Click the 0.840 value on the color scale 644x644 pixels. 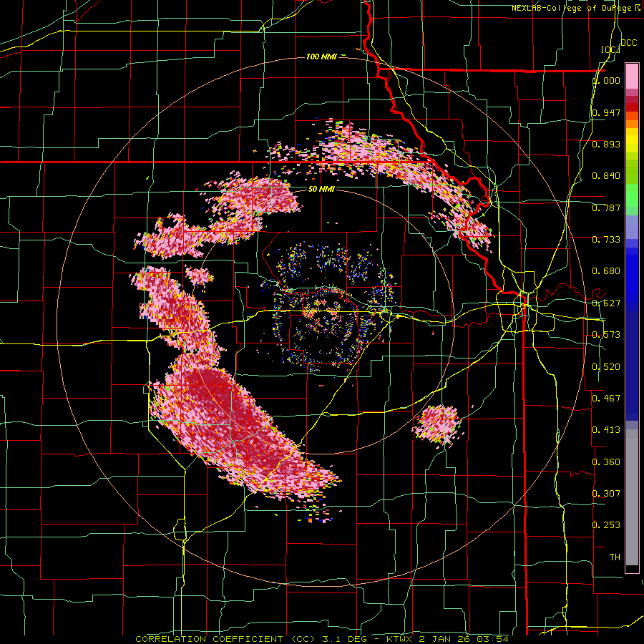coord(606,176)
